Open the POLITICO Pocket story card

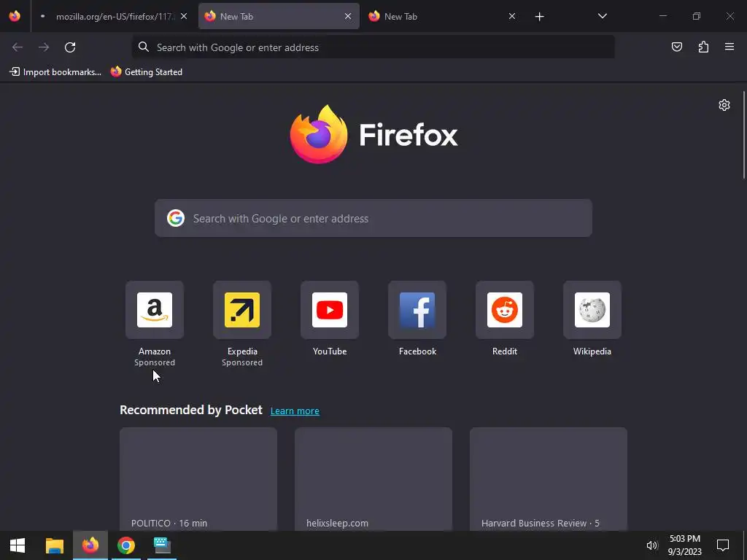pos(198,479)
